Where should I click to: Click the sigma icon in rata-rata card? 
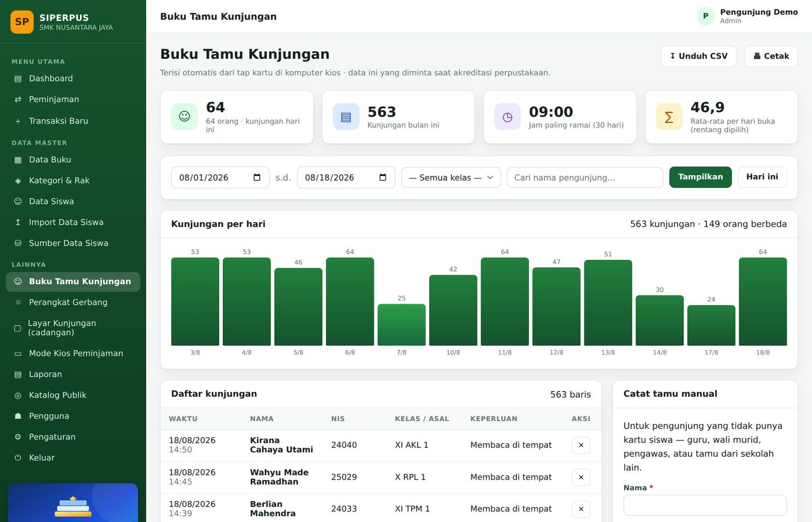point(669,117)
